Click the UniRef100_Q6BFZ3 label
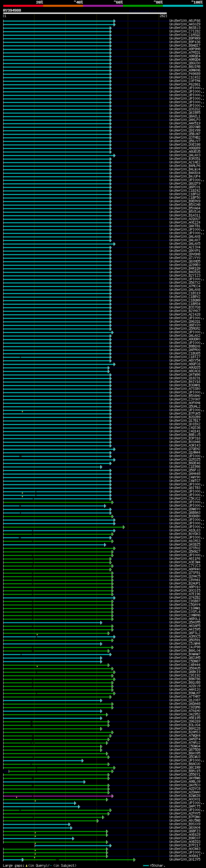The image size is (206, 868). pos(185,831)
